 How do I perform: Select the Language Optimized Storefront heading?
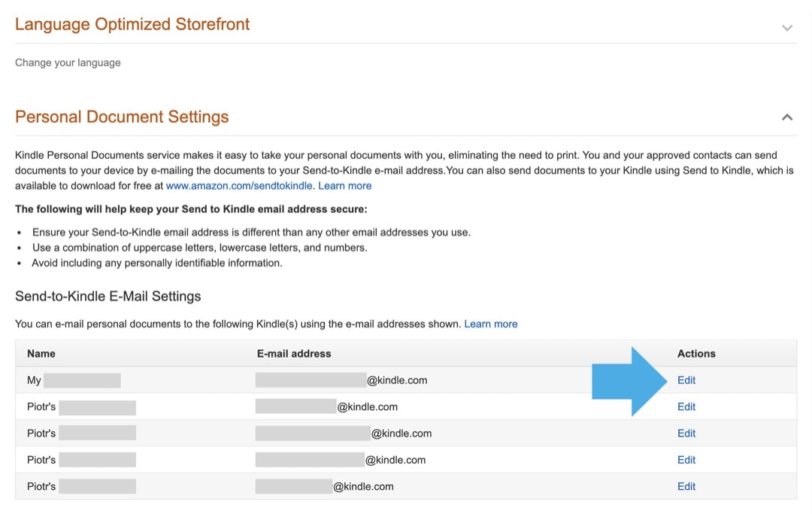(x=132, y=23)
